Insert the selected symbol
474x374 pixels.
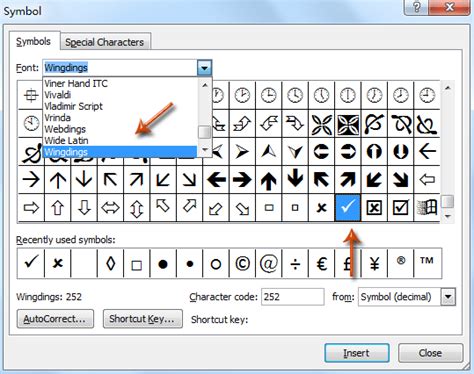[x=357, y=353]
